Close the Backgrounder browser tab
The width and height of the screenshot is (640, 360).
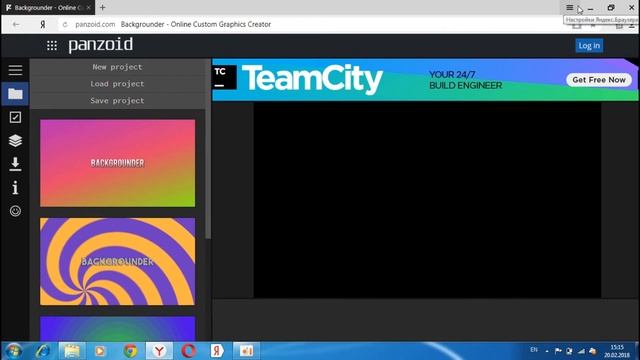point(89,8)
